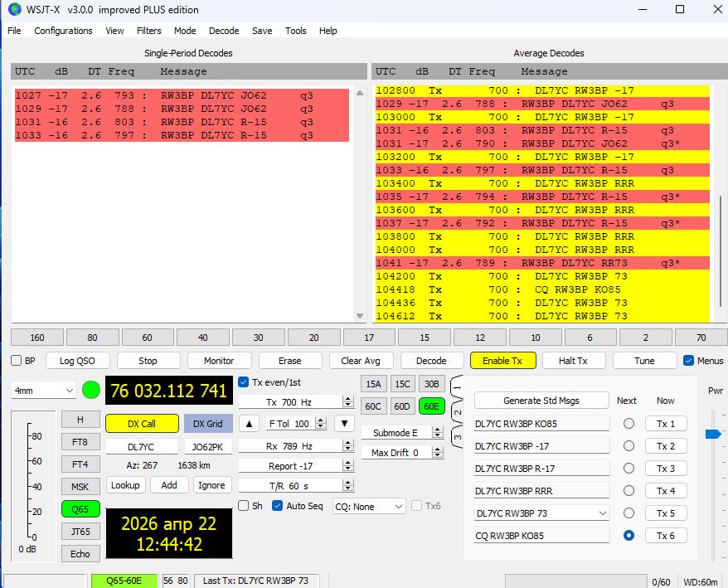Click the scroll-up arrow of Single-Period Decodes
Screen dimensions: 728x588
tap(360, 93)
